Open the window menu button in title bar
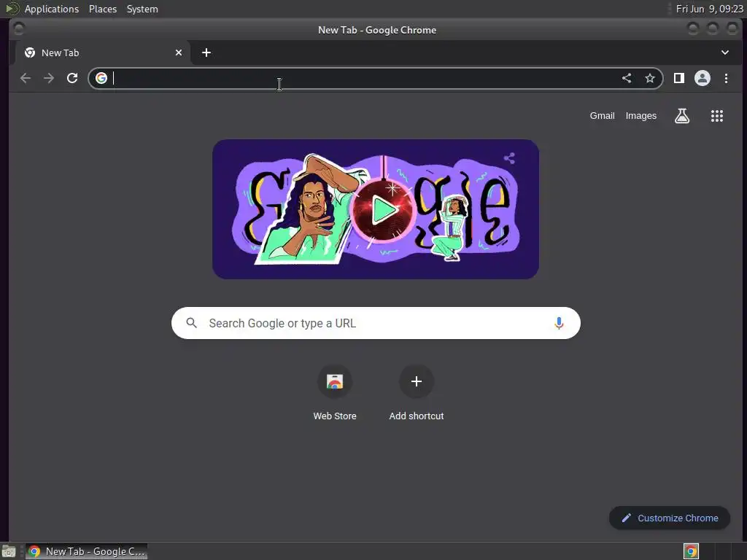Viewport: 747px width, 560px height. [19, 29]
